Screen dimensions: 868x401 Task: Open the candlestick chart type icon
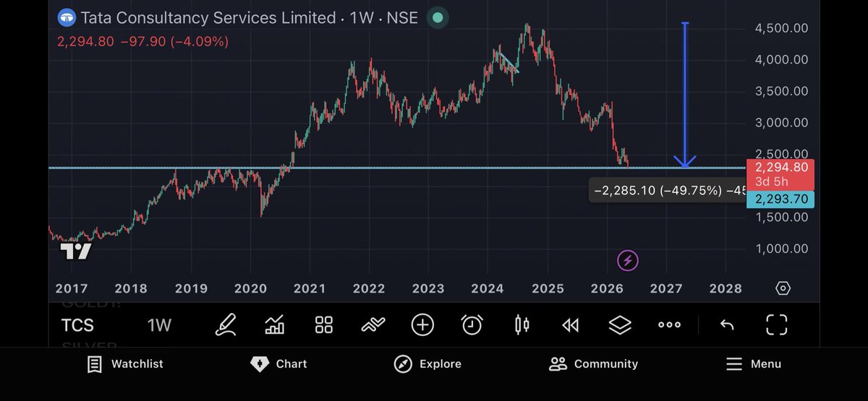click(522, 325)
